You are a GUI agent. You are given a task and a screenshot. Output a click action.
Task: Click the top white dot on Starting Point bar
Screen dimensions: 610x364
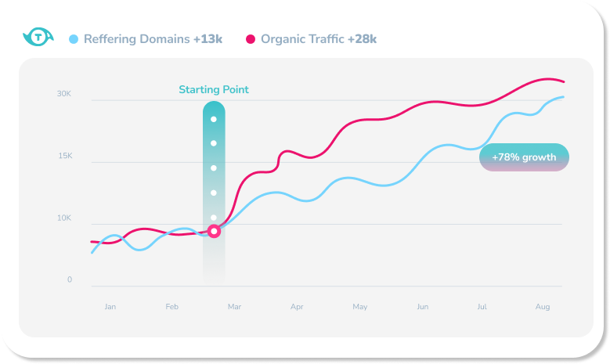click(214, 119)
